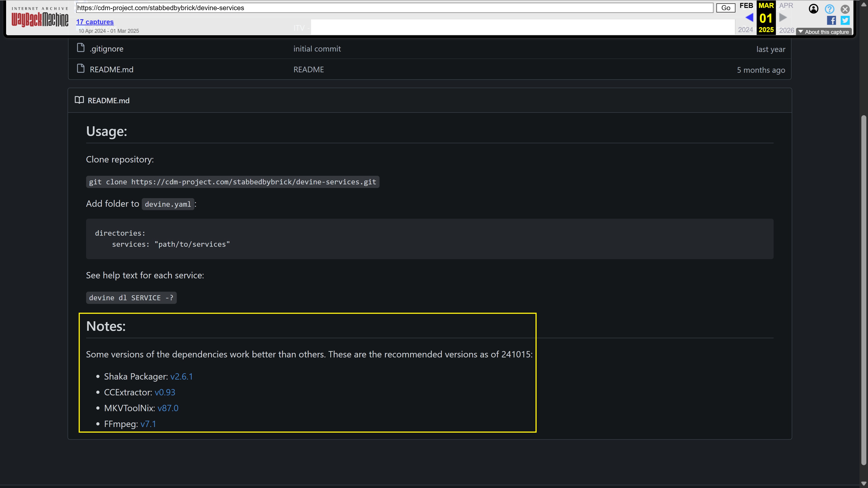Click the Wayback URL input field
This screenshot has height=488, width=868.
tap(394, 8)
